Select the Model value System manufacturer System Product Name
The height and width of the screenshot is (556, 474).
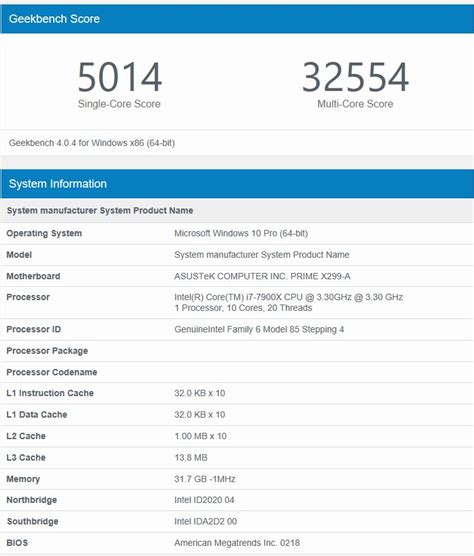(262, 255)
